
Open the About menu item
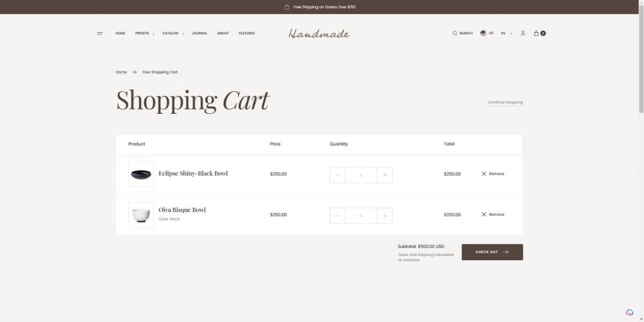[x=223, y=33]
